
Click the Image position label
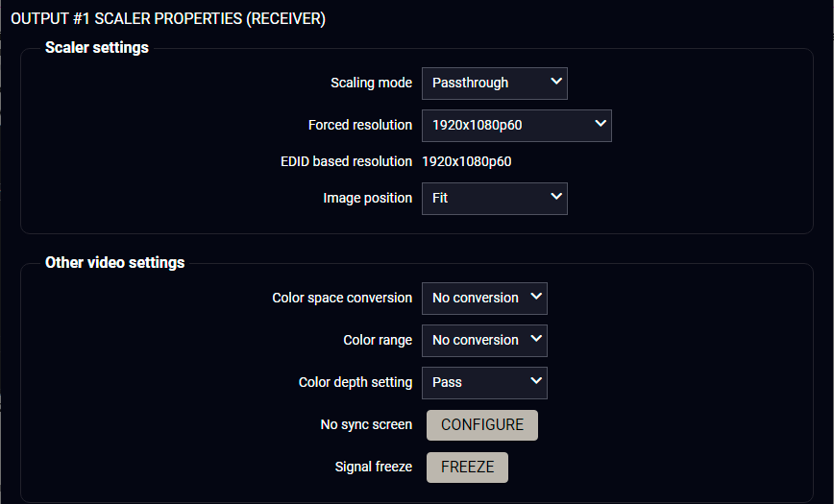367,199
